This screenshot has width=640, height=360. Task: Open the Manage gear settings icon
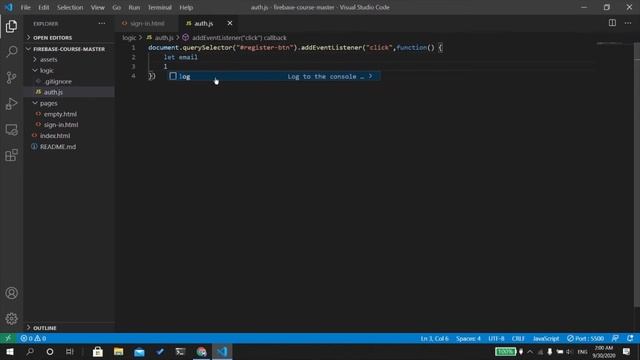click(x=11, y=318)
